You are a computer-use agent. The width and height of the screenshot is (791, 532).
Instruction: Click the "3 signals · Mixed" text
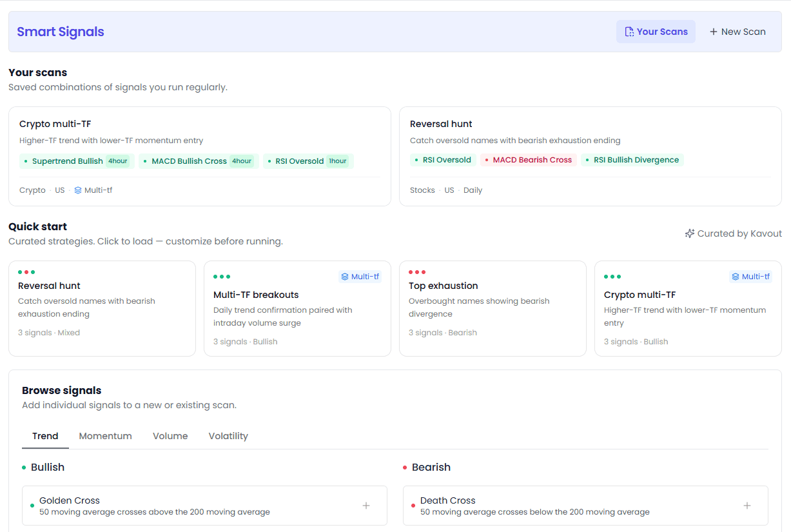coord(49,333)
